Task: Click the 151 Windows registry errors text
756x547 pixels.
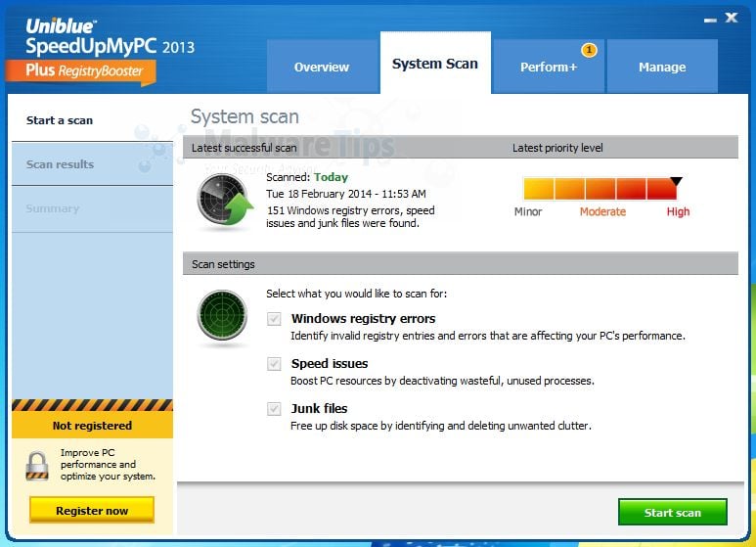Action: [350, 216]
